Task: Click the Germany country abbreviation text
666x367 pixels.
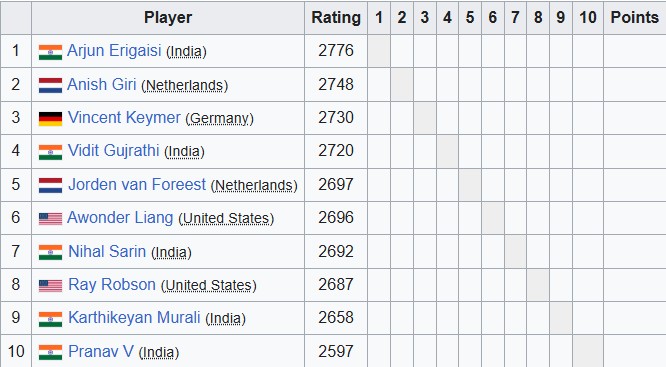Action: coord(220,118)
